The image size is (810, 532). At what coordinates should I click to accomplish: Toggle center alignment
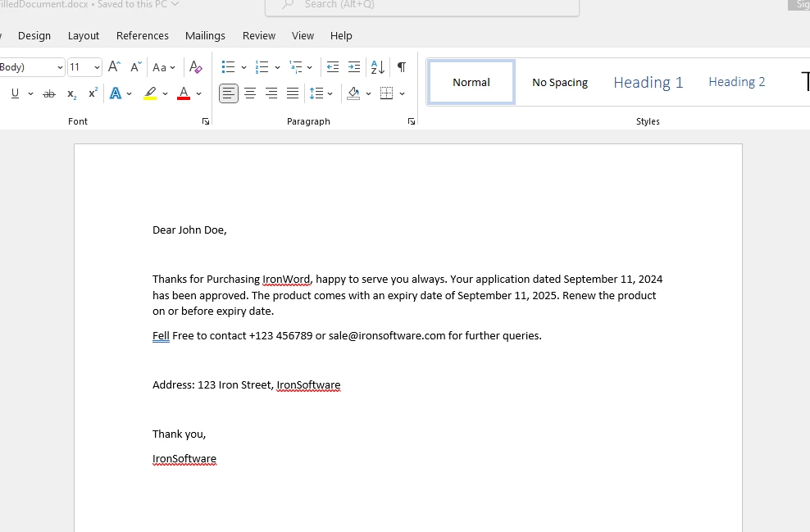click(250, 93)
